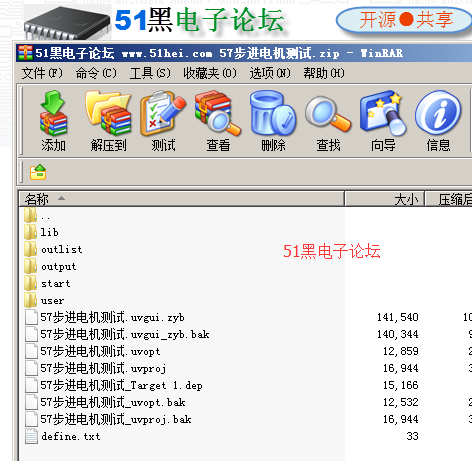Image resolution: width=472 pixels, height=461 pixels.
Task: Click file icon of 57步进电机测试.uvopt
Action: (x=31, y=351)
